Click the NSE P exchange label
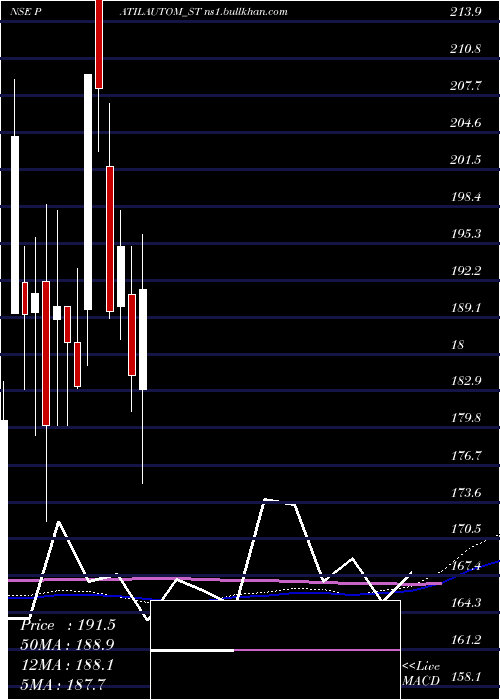Image resolution: width=500 pixels, height=700 pixels. click(x=25, y=12)
